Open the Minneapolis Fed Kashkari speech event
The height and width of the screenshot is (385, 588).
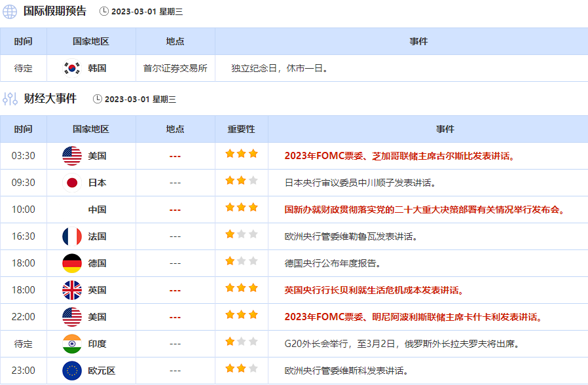click(x=413, y=317)
